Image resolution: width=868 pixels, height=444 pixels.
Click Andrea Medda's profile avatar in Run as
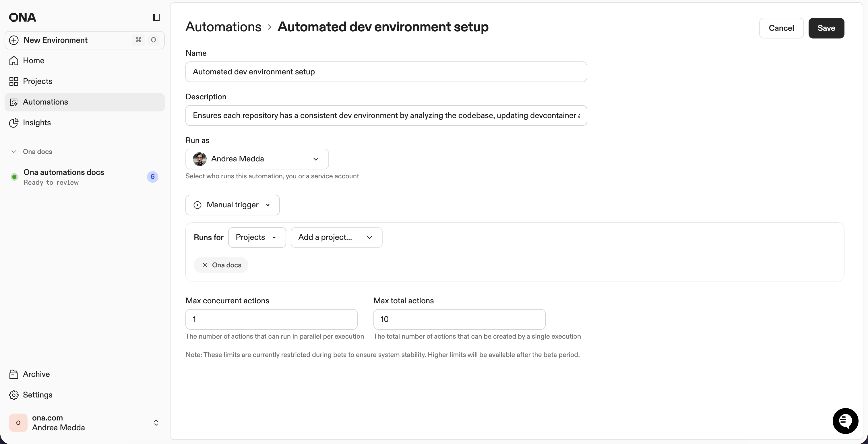pyautogui.click(x=199, y=159)
